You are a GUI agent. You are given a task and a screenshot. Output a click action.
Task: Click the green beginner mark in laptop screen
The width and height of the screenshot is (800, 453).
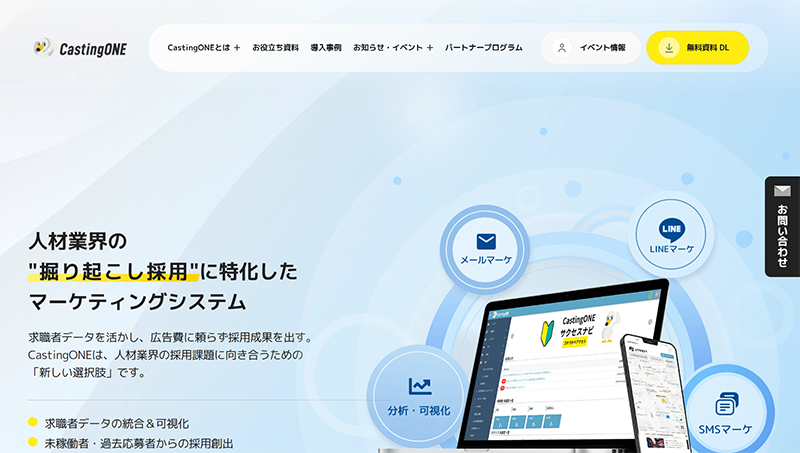point(547,334)
